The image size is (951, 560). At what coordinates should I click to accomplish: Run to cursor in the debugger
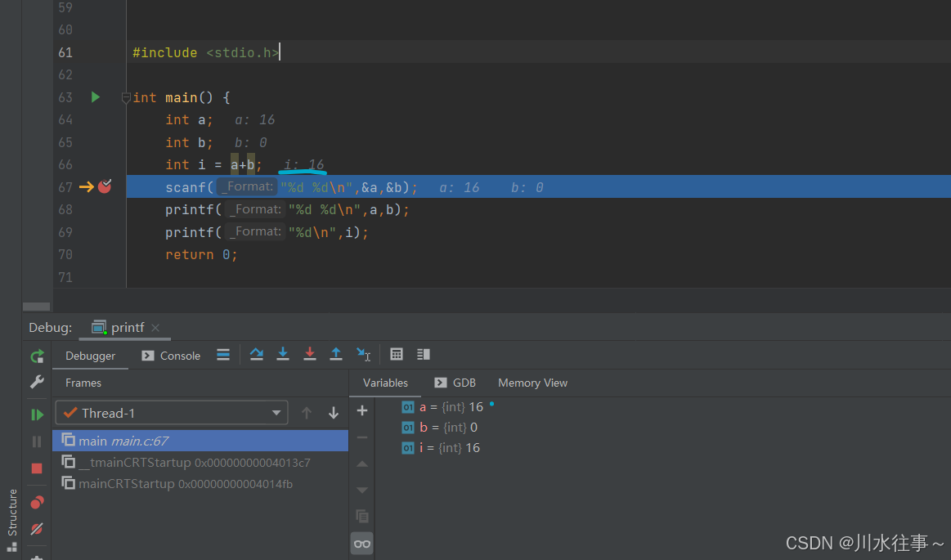363,354
